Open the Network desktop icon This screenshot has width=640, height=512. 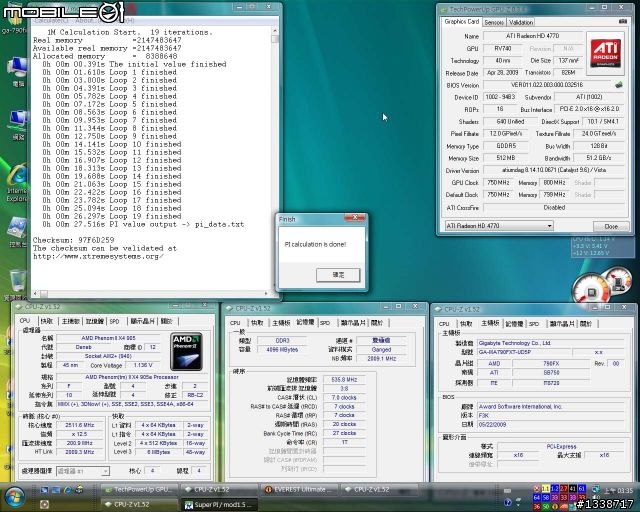pyautogui.click(x=17, y=125)
